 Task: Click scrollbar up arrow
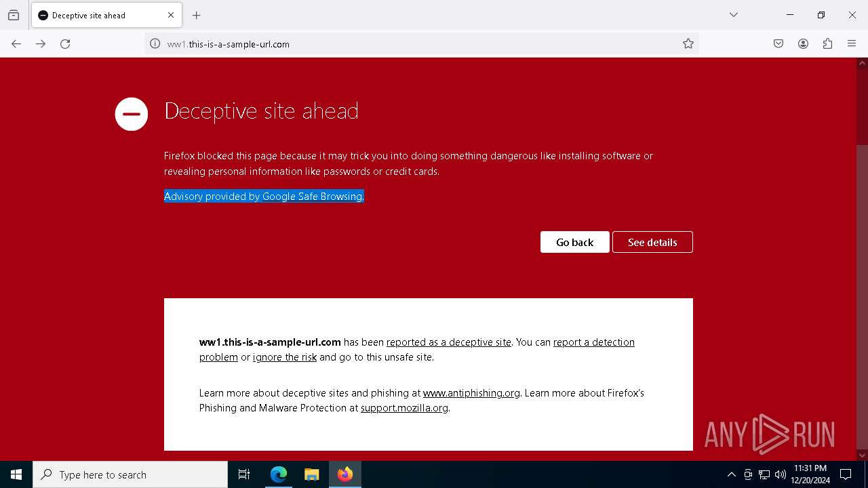pos(862,63)
